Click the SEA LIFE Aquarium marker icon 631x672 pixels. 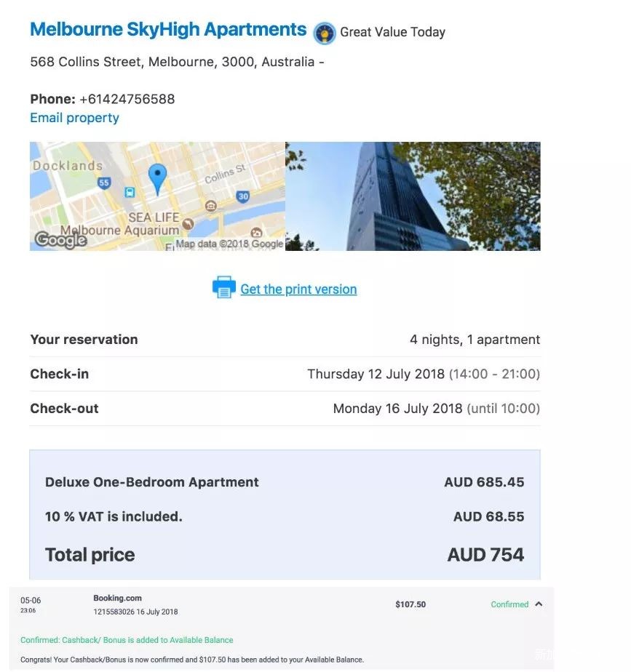pos(188,223)
